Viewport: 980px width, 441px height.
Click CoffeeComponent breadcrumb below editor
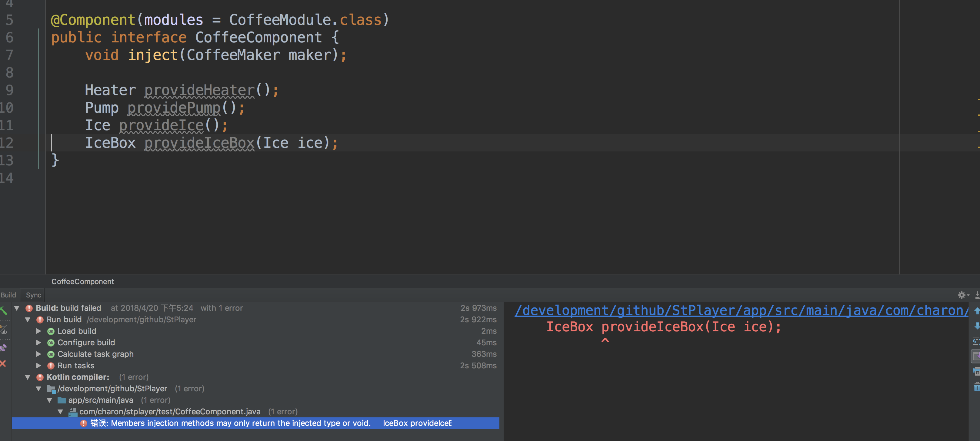(82, 282)
